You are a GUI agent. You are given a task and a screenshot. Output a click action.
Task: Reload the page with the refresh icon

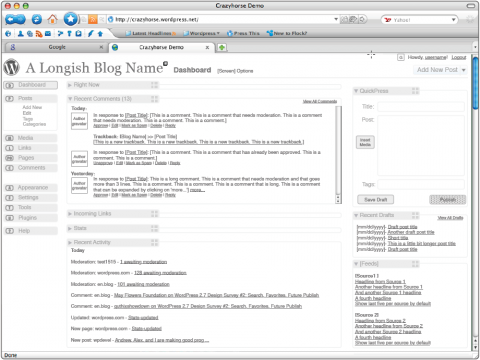[37, 20]
